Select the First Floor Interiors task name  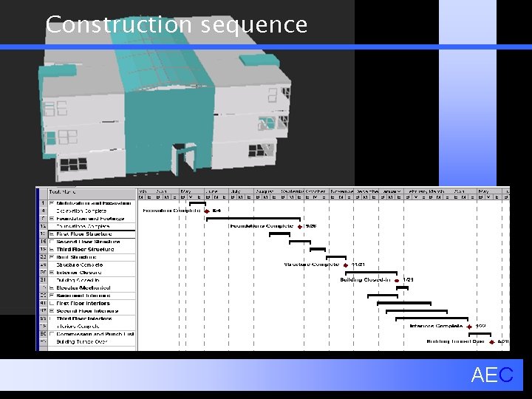tap(83, 304)
